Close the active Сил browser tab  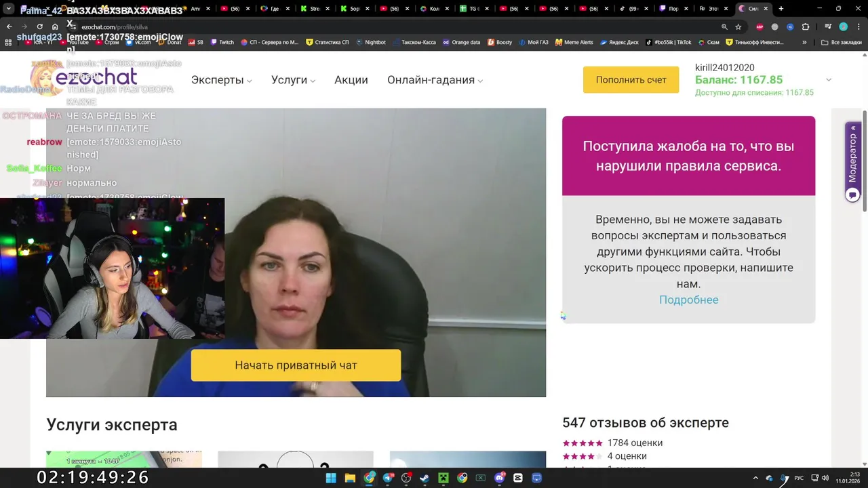pyautogui.click(x=766, y=9)
